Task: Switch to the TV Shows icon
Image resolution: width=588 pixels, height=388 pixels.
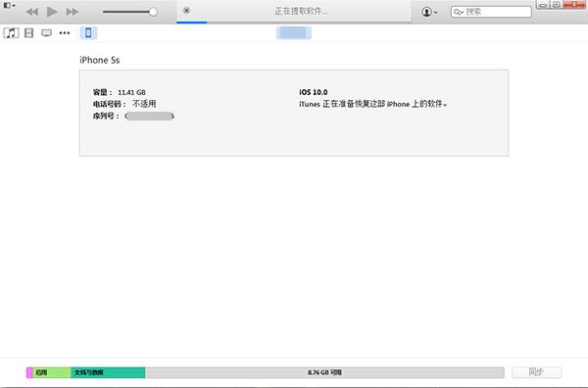Action: pos(46,33)
